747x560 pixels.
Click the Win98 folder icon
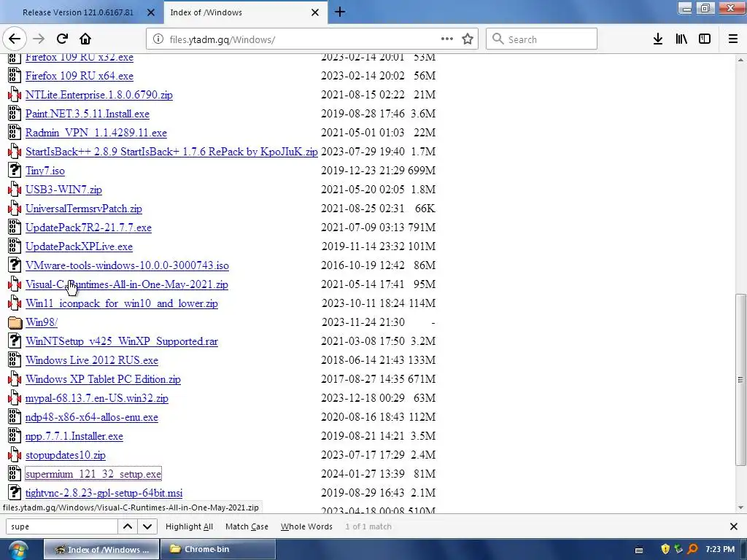(x=15, y=323)
